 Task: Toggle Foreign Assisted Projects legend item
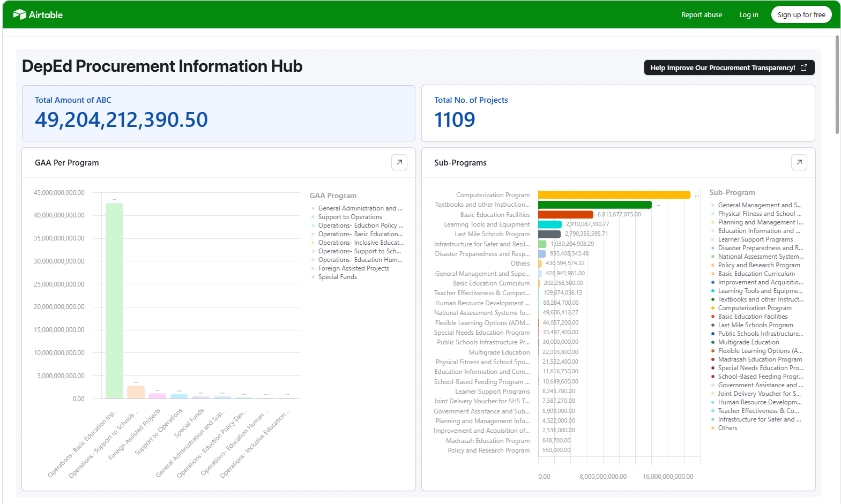tap(350, 268)
